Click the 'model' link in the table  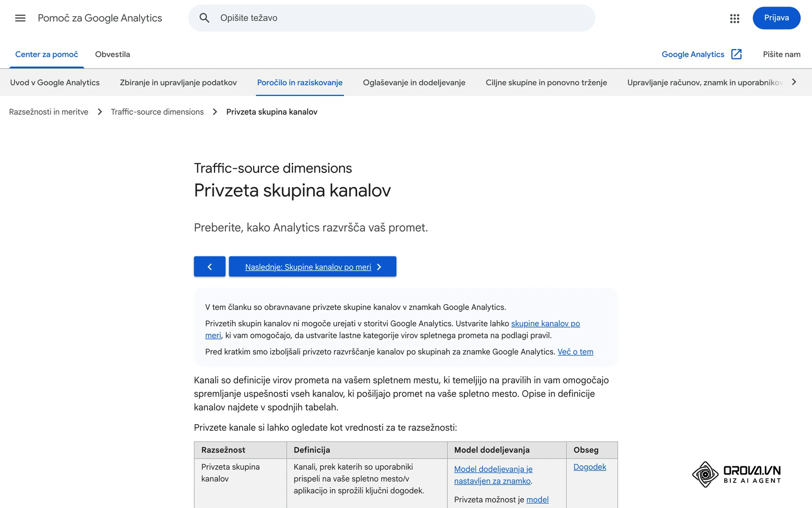(x=537, y=499)
